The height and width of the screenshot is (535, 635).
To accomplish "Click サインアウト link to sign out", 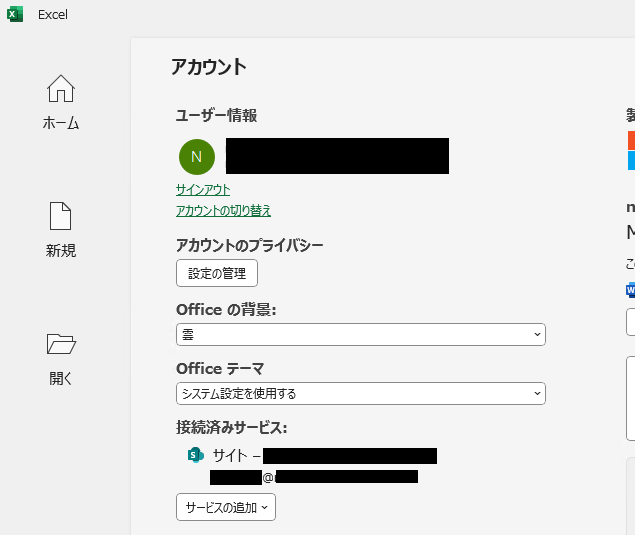I will tap(203, 189).
